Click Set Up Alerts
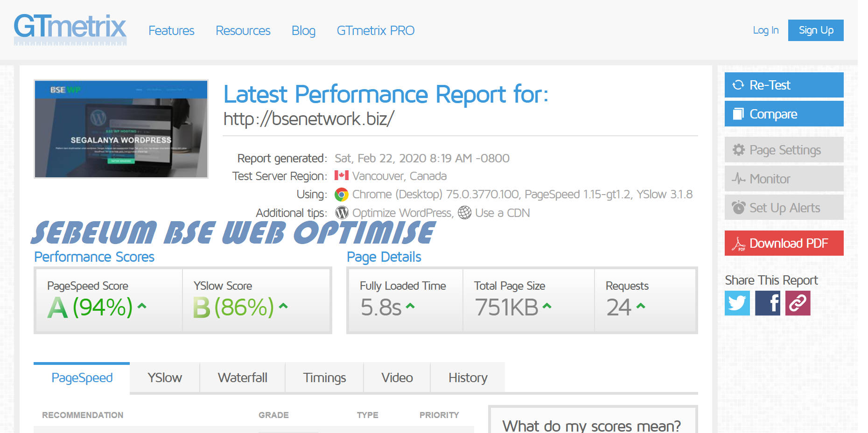Screen dimensions: 868x433 coord(784,208)
